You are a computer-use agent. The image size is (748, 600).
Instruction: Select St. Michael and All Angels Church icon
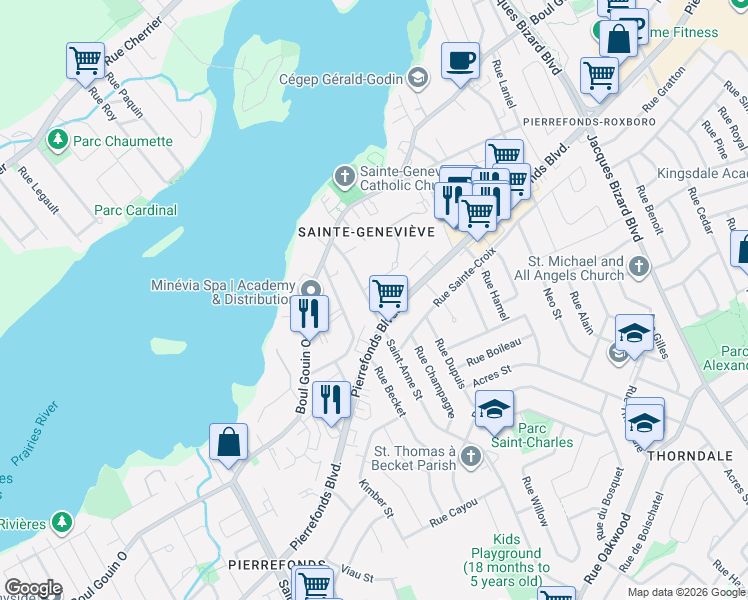pos(639,266)
